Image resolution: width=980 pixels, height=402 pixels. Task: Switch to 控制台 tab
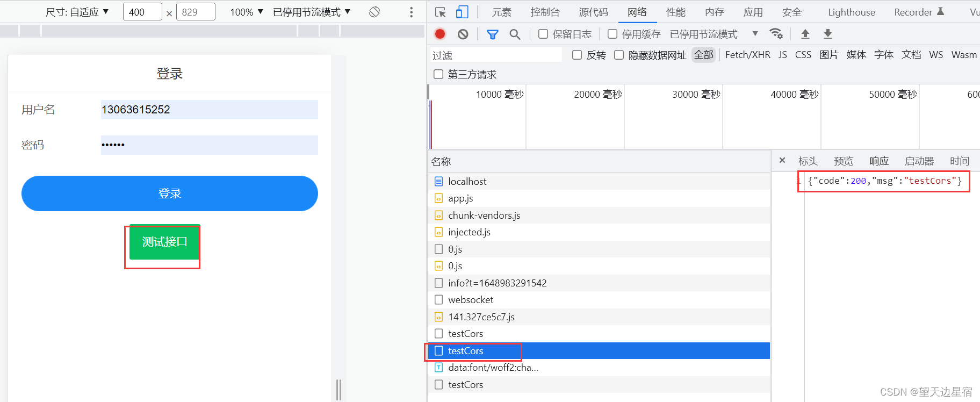(545, 12)
